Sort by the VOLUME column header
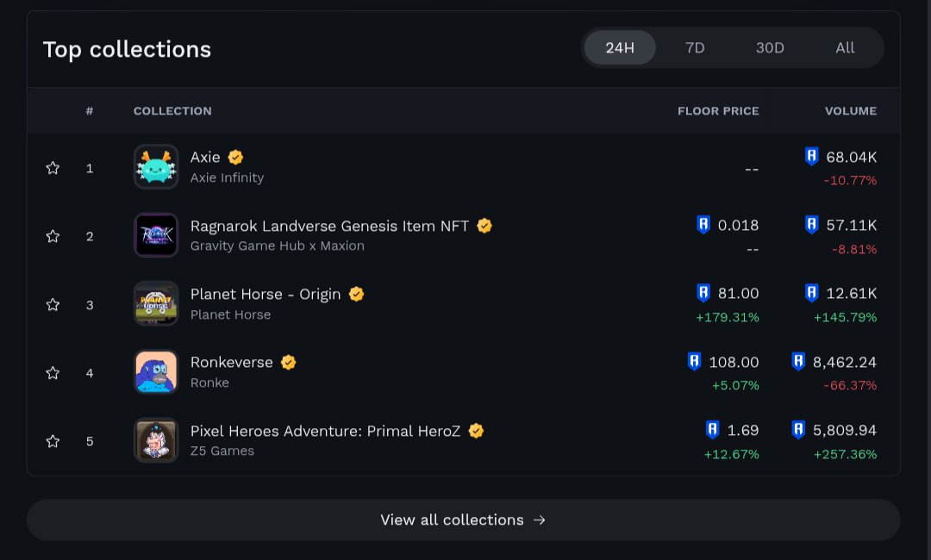 pyautogui.click(x=851, y=111)
